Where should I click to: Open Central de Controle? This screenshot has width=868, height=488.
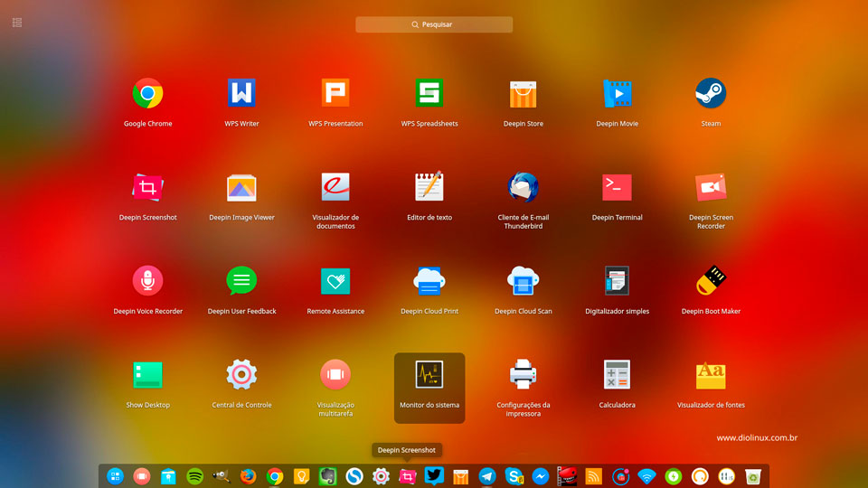pos(241,374)
